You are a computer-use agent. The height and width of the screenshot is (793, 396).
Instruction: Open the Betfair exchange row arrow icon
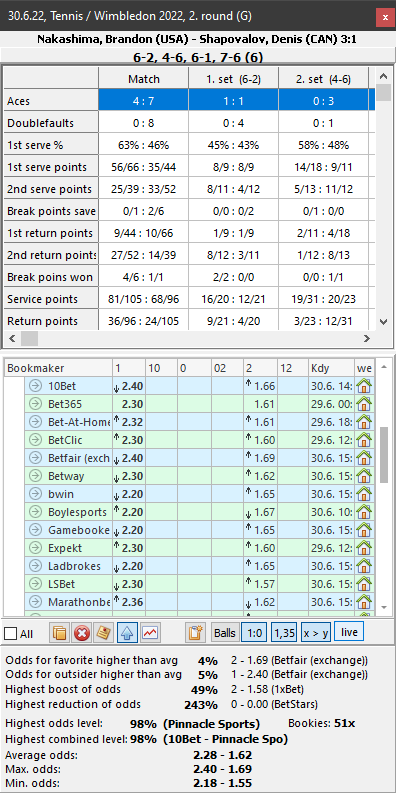point(35,458)
